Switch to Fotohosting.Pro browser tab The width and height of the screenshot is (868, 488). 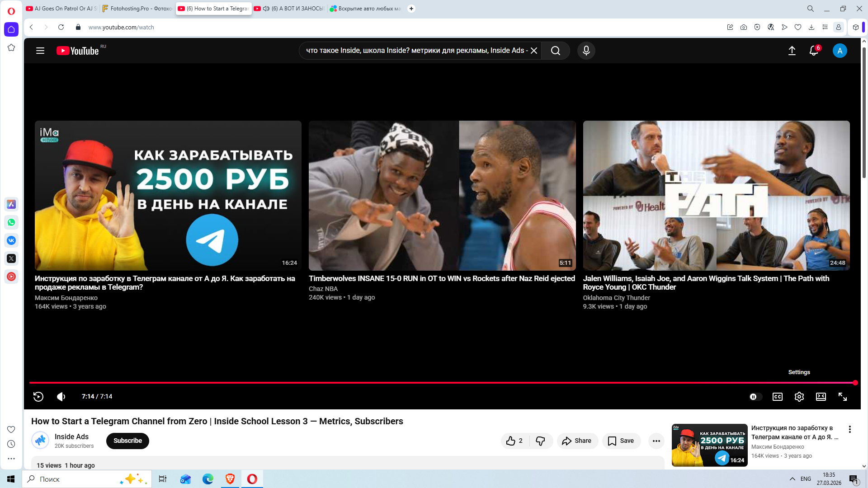[x=138, y=9]
